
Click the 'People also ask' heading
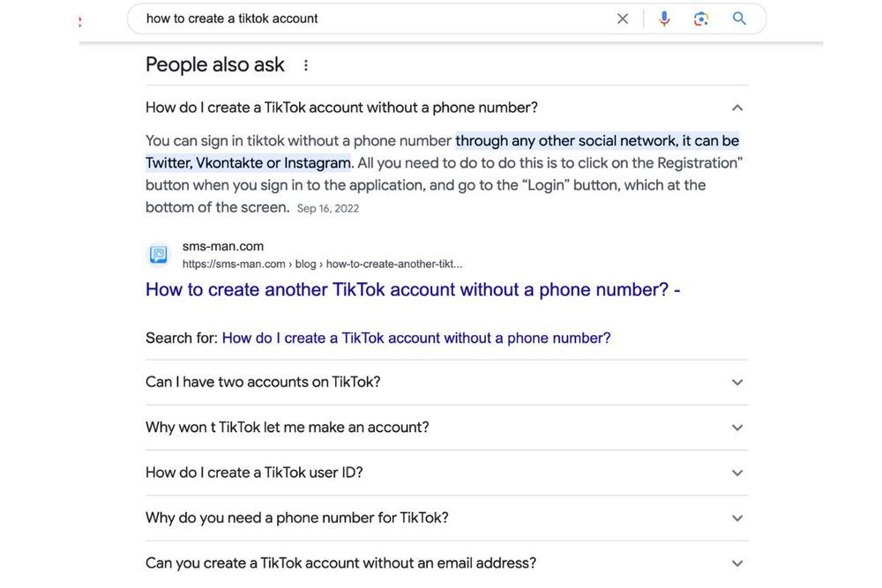(x=215, y=64)
